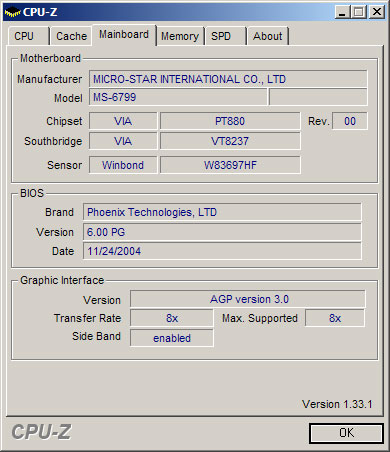Maximize the CPU-Z window
390x452 pixels.
click(359, 12)
